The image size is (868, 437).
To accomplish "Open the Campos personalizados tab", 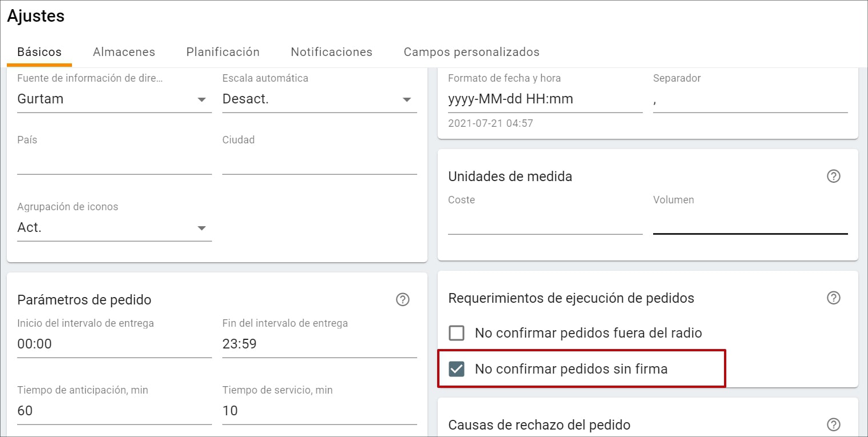I will coord(471,51).
